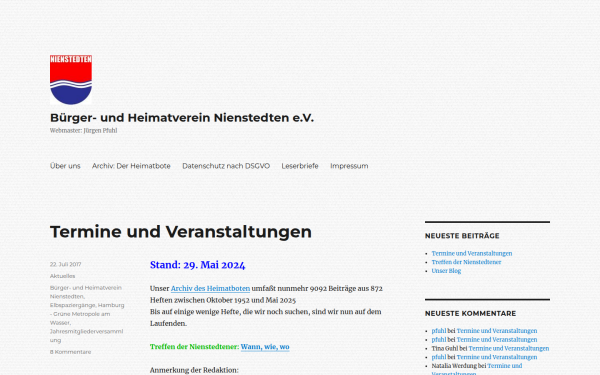Image resolution: width=600 pixels, height=375 pixels.
Task: Follow the Archiv des Heimatboten link
Action: pyautogui.click(x=210, y=289)
